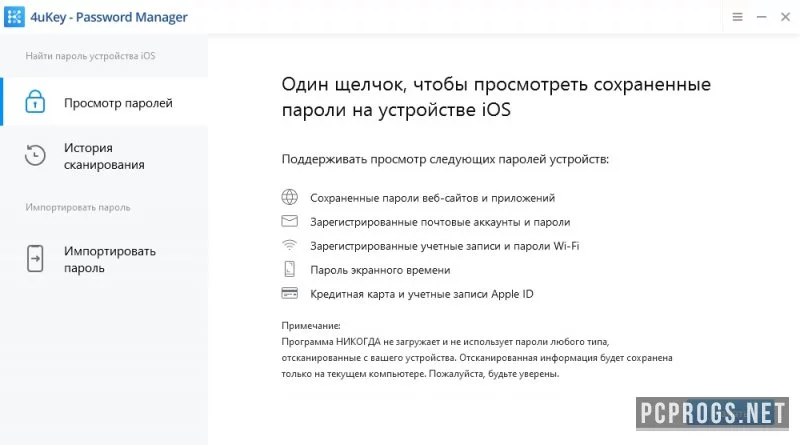Click the 4uKey - Password Manager title text

[x=109, y=17]
